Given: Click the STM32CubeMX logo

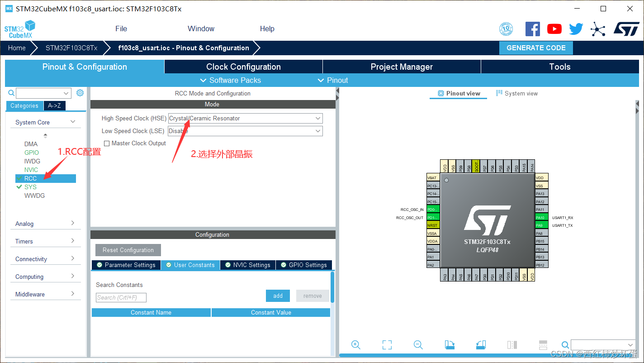Looking at the screenshot, I should coord(20,29).
